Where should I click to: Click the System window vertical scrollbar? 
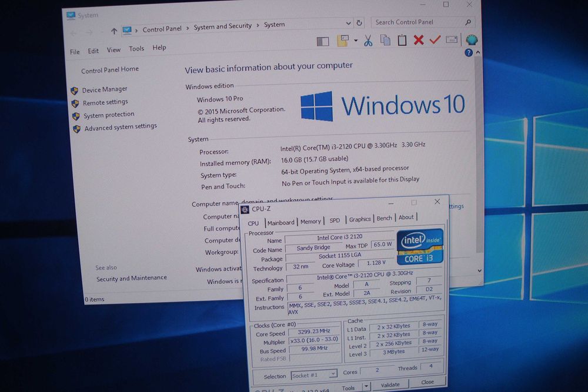pyautogui.click(x=478, y=156)
